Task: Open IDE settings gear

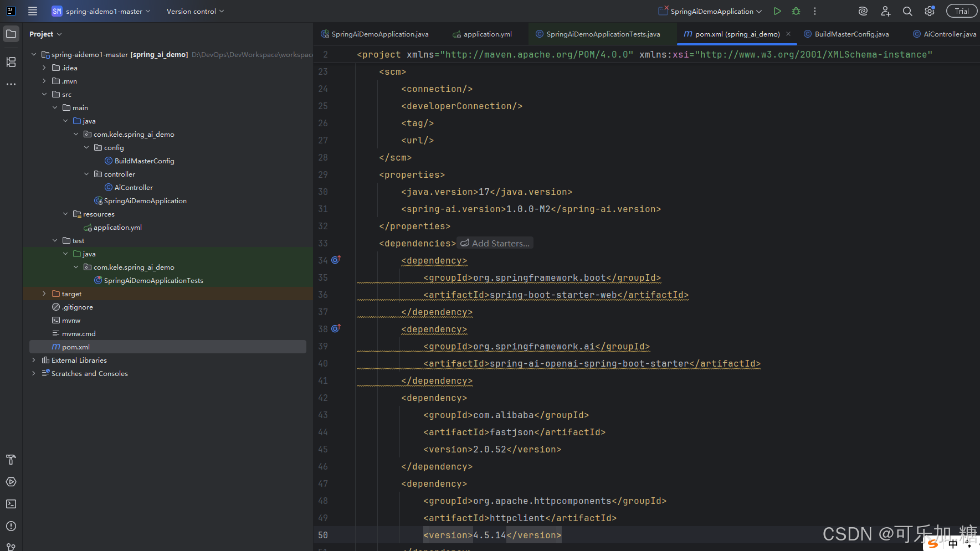Action: [x=930, y=11]
